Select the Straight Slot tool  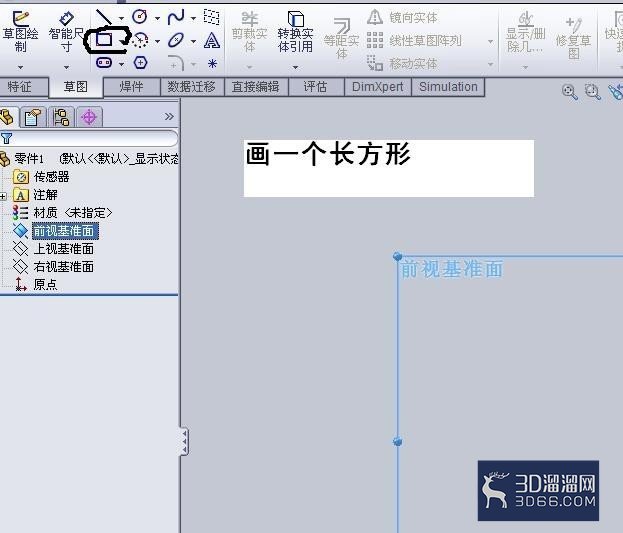tap(104, 62)
